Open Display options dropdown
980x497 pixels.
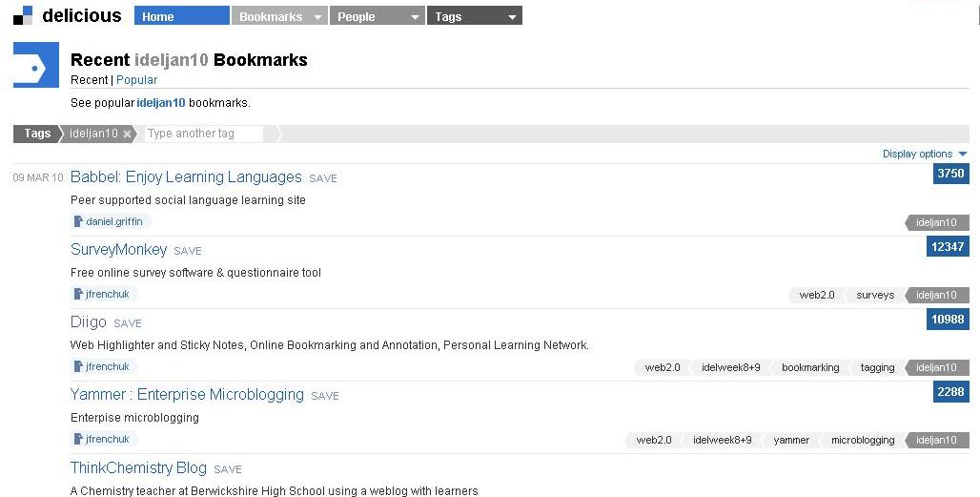pos(924,154)
